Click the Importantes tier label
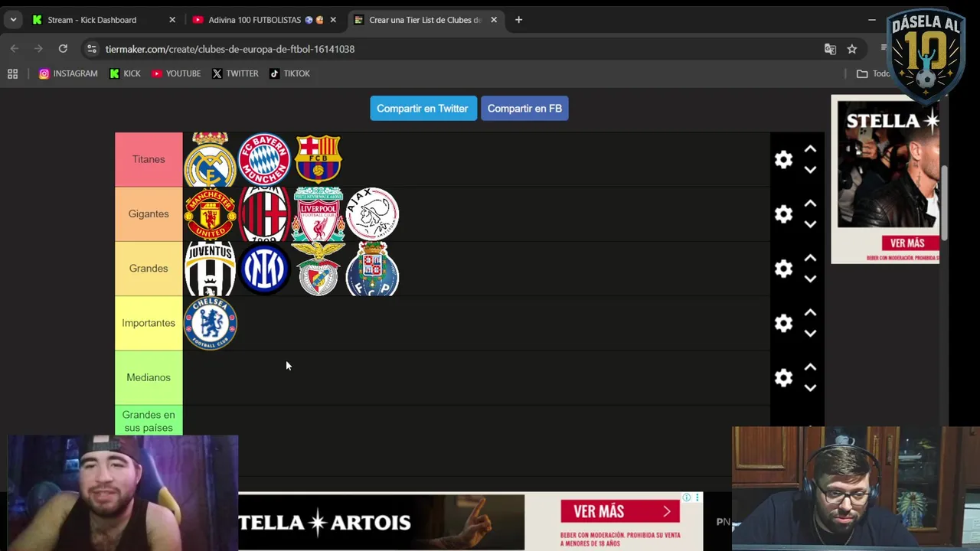Screen dimensions: 980x551 click(x=149, y=323)
